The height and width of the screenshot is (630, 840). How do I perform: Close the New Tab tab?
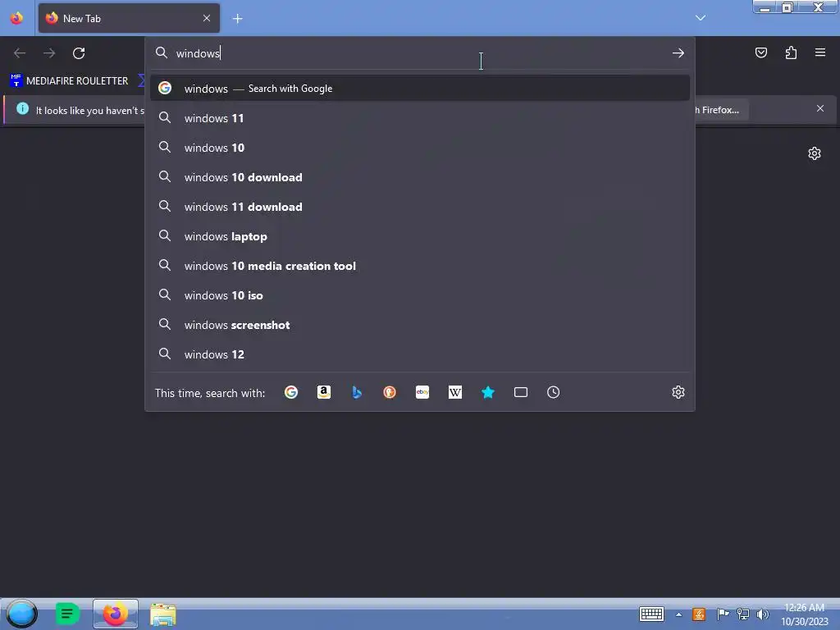point(207,18)
